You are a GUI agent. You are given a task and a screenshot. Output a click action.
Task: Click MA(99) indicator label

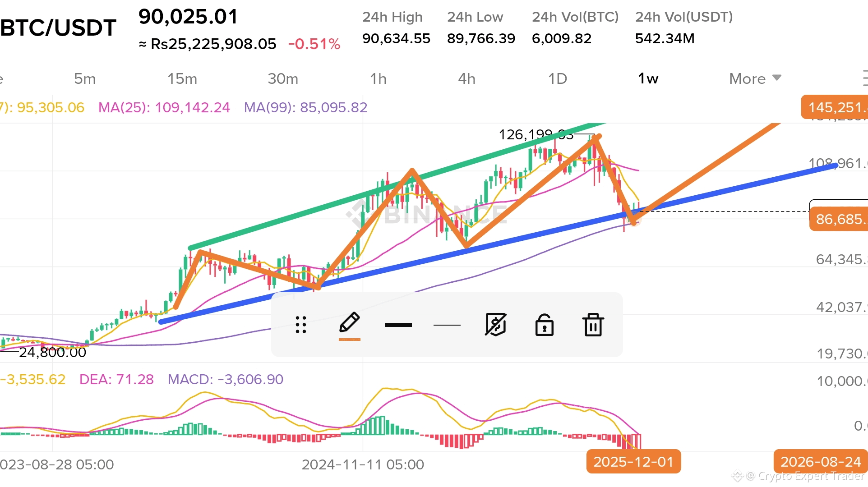305,107
